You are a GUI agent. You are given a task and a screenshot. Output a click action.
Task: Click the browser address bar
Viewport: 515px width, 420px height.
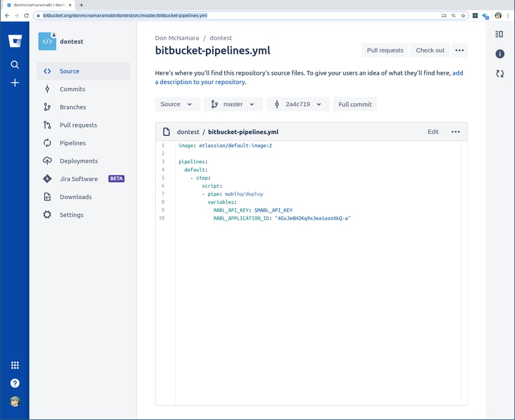(x=180, y=17)
